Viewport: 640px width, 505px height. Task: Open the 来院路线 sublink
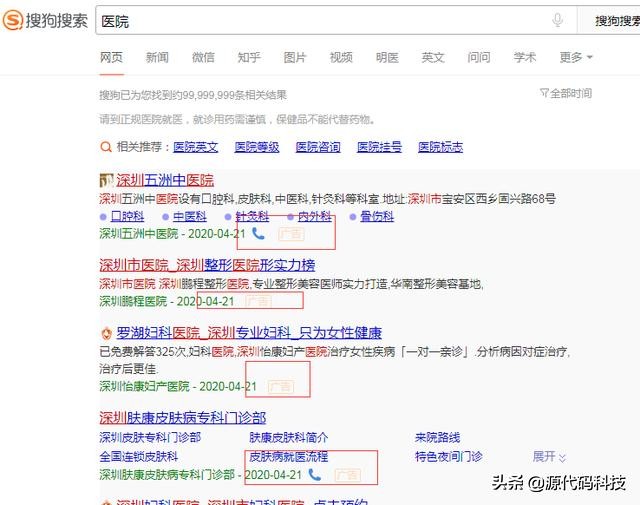438,438
